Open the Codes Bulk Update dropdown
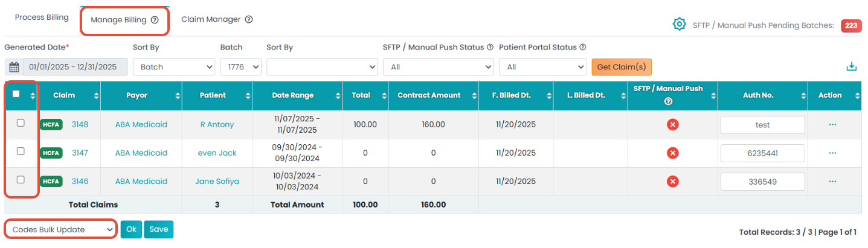 (x=60, y=229)
